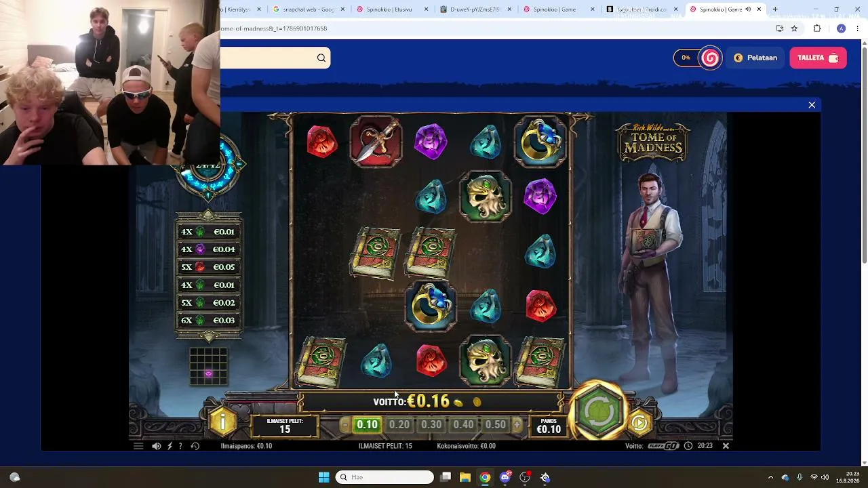The image size is (868, 488).
Task: Open a new browser tab
Action: [x=775, y=9]
